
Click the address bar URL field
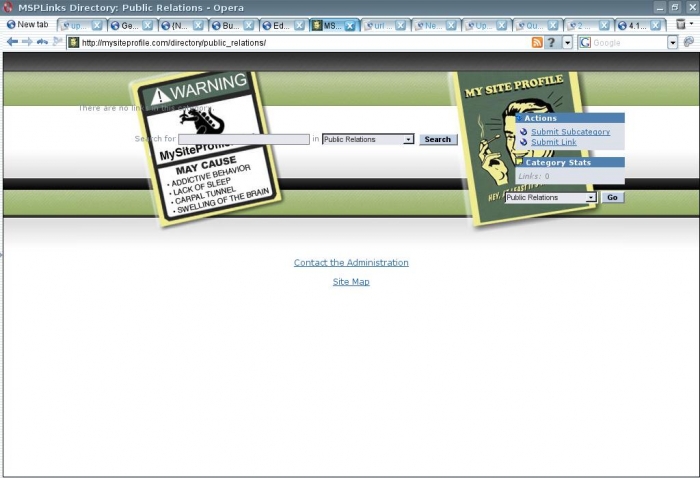(x=300, y=43)
